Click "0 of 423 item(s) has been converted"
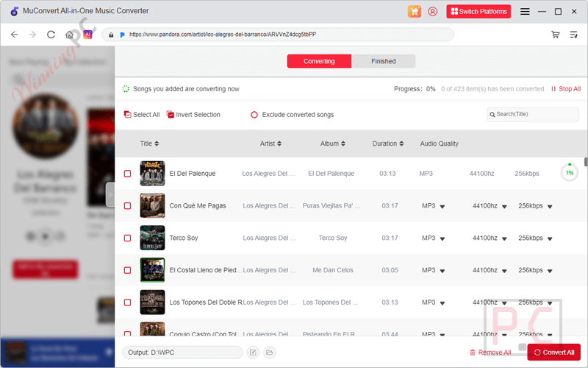 click(x=492, y=89)
